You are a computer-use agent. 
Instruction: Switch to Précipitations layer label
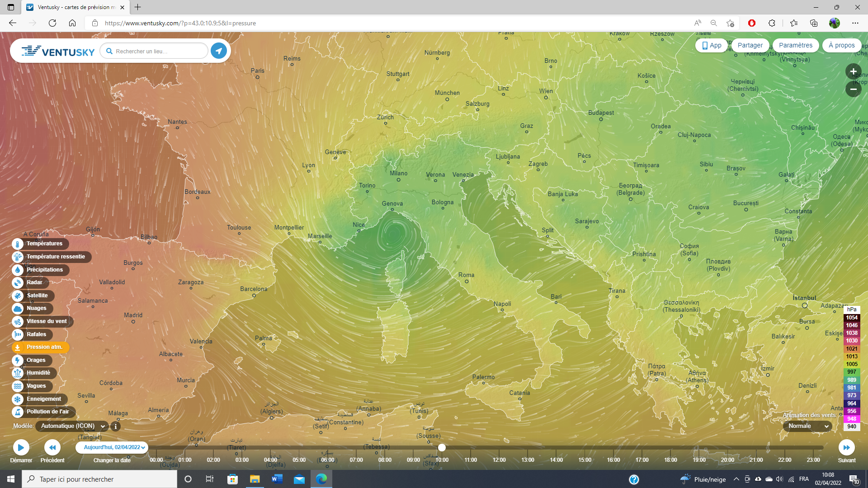(45, 270)
